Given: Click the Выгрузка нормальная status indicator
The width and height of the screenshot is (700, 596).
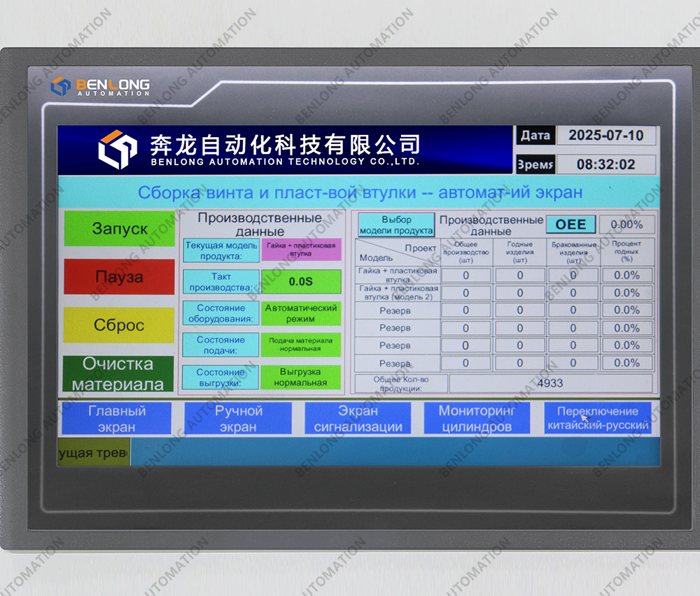Looking at the screenshot, I should 300,377.
